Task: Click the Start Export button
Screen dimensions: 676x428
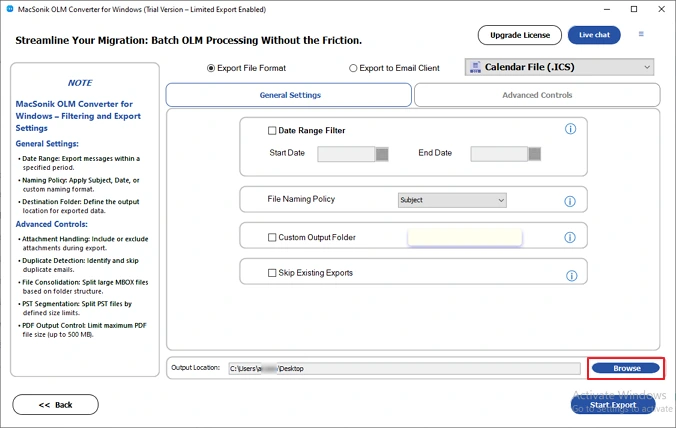Action: [x=613, y=405]
